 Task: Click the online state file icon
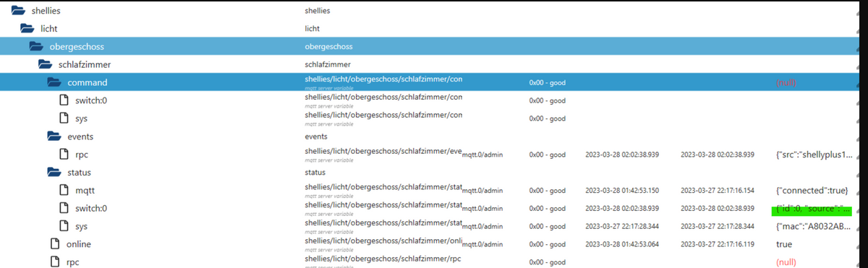pyautogui.click(x=55, y=244)
